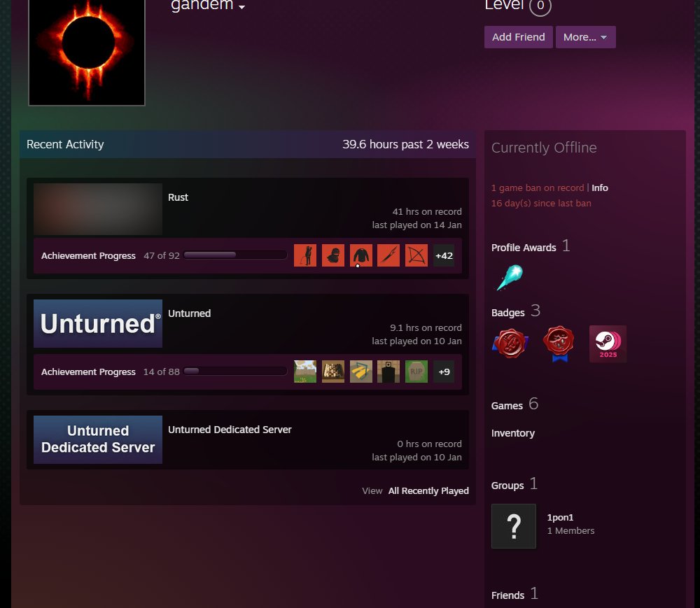Open Unturned Dedicated Server title link

pos(230,430)
